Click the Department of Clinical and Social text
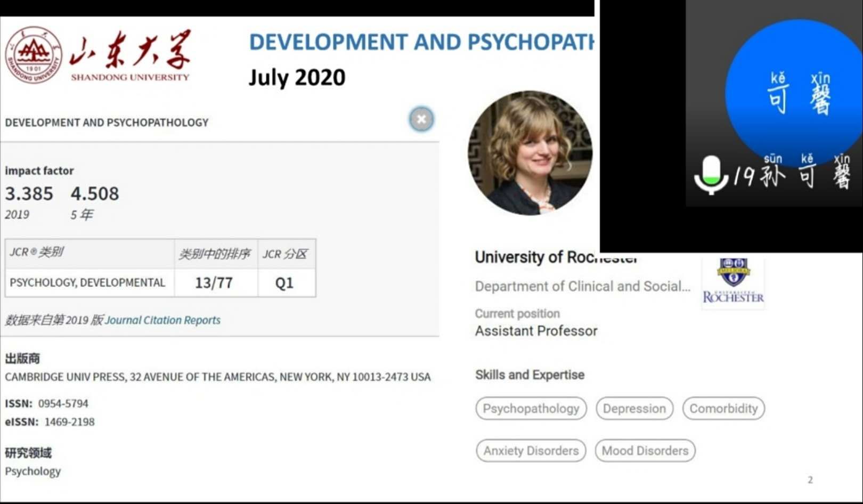Viewport: 863px width, 504px height. 582,287
